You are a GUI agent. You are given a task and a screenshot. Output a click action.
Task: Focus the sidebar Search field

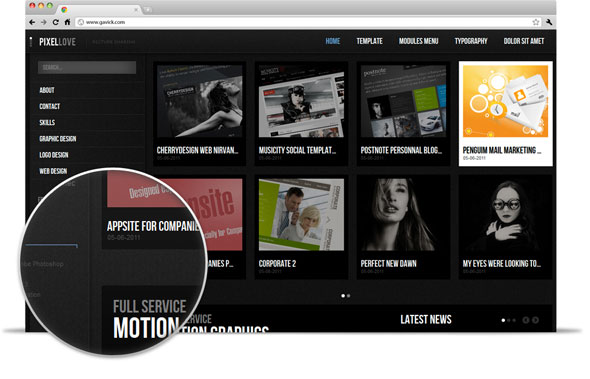(x=87, y=67)
